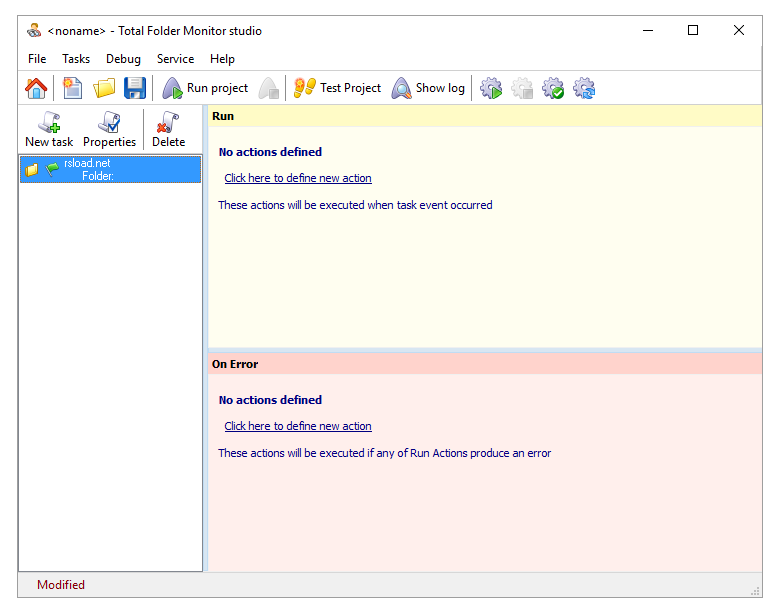Image resolution: width=774 pixels, height=613 pixels.
Task: Click Test Project in the toolbar
Action: pyautogui.click(x=337, y=88)
